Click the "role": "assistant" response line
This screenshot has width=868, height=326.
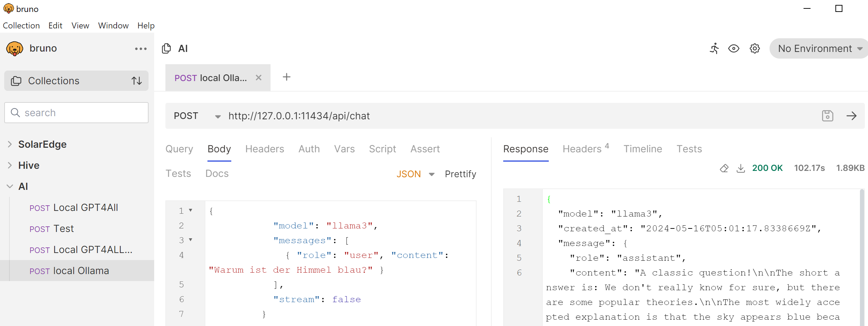coord(628,258)
